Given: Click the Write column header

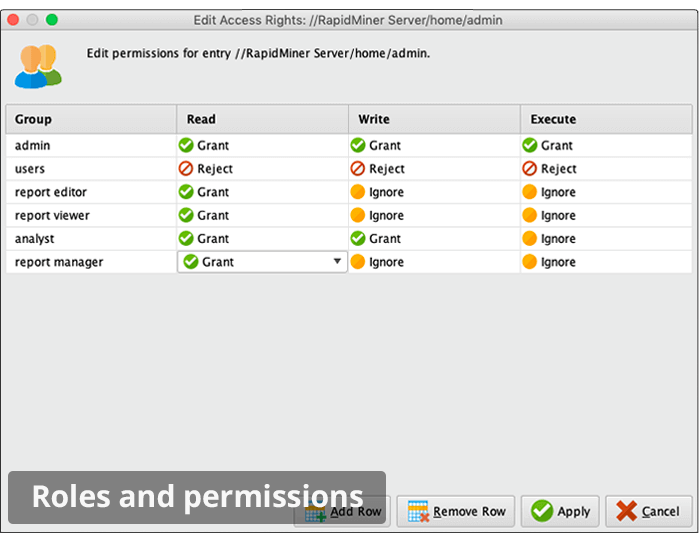Looking at the screenshot, I should [434, 119].
